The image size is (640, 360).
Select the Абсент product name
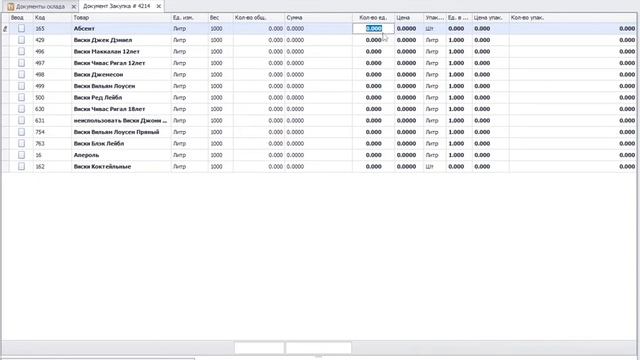(84, 29)
